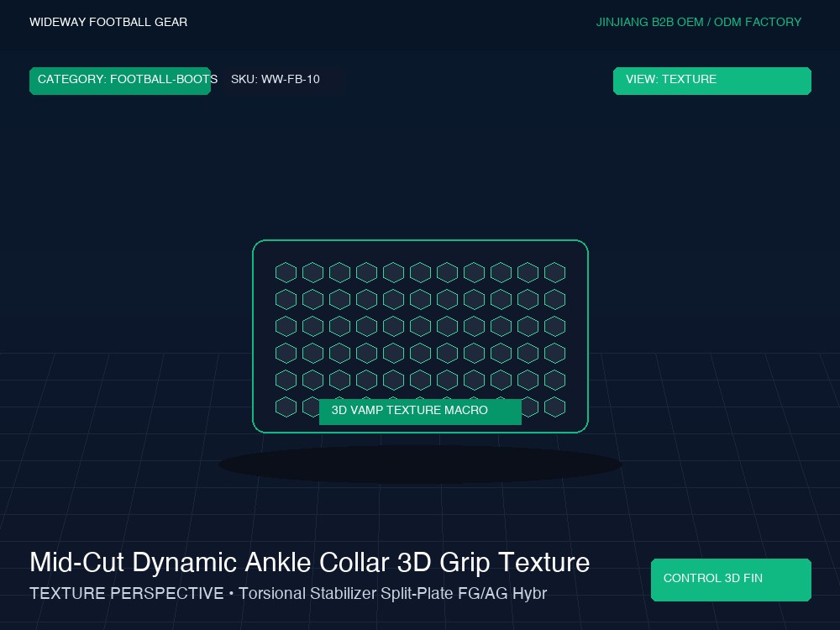This screenshot has height=630, width=840.
Task: Click the top-right hexagon in texture grid
Action: (555, 273)
